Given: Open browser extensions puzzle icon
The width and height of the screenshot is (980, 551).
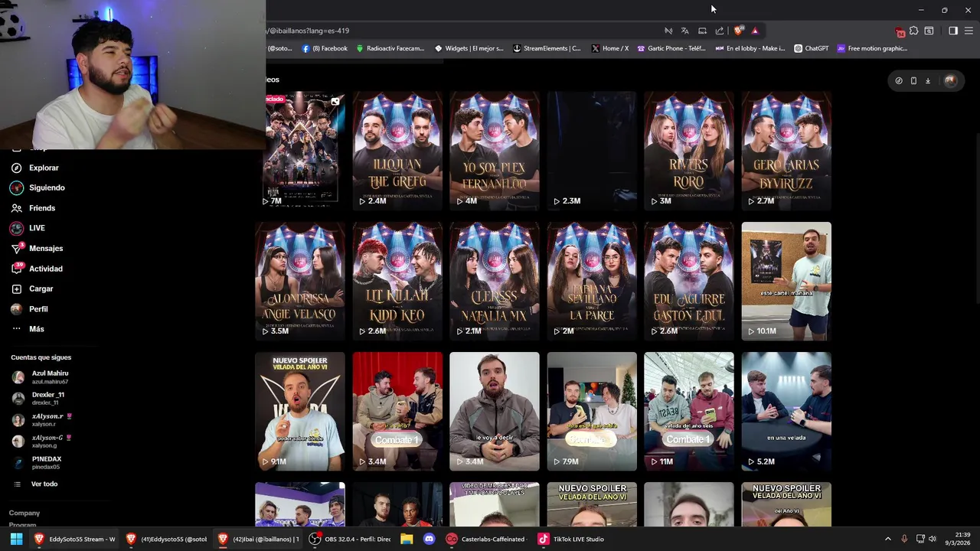Looking at the screenshot, I should [x=913, y=31].
